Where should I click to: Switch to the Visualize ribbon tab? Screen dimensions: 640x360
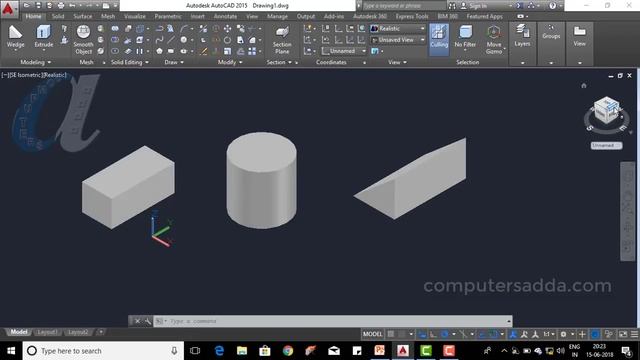click(135, 16)
